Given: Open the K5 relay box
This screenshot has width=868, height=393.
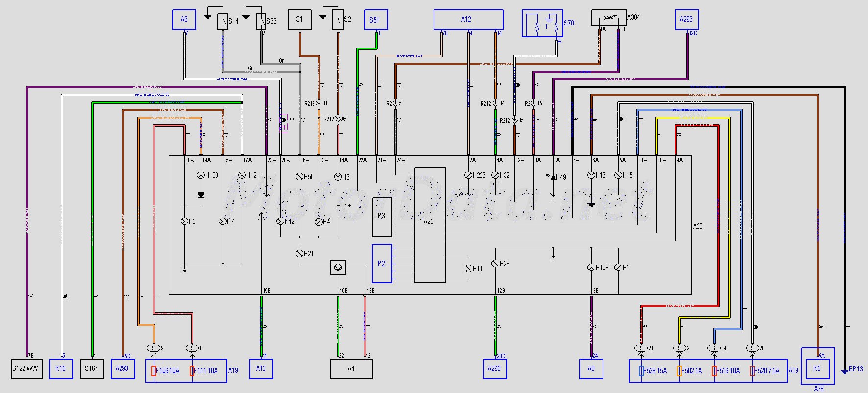Looking at the screenshot, I should pyautogui.click(x=817, y=368).
